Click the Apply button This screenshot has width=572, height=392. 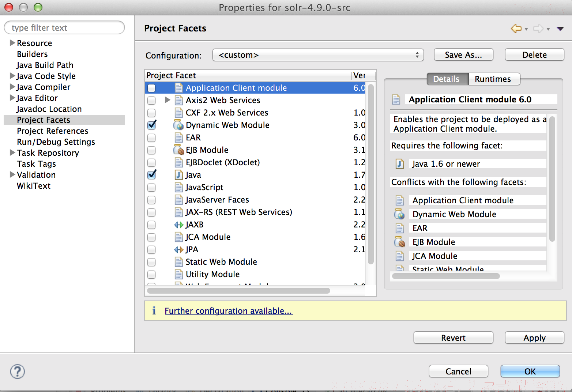click(x=534, y=338)
